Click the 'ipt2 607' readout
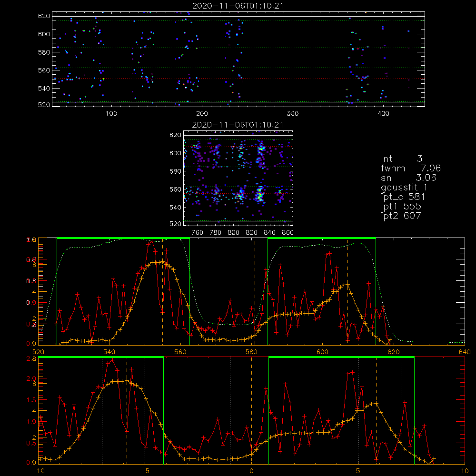Screen dimensions: 476x476 pos(401,216)
